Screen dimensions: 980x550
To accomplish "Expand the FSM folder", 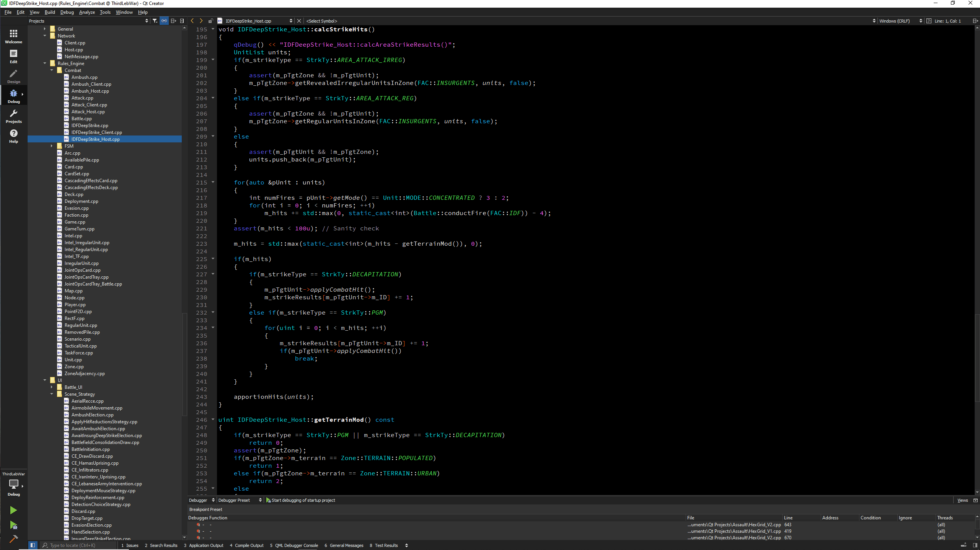I will [52, 146].
